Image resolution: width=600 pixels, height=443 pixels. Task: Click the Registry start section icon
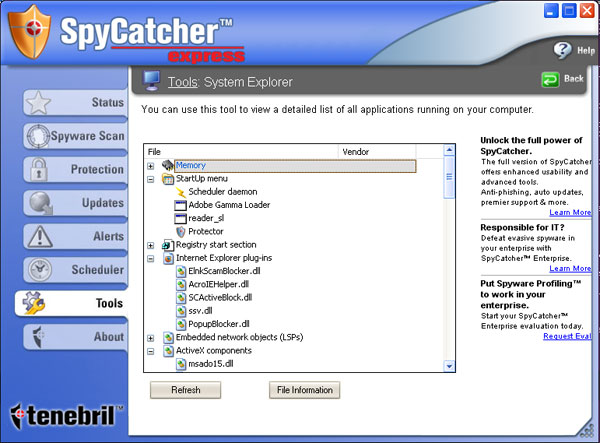tap(168, 245)
